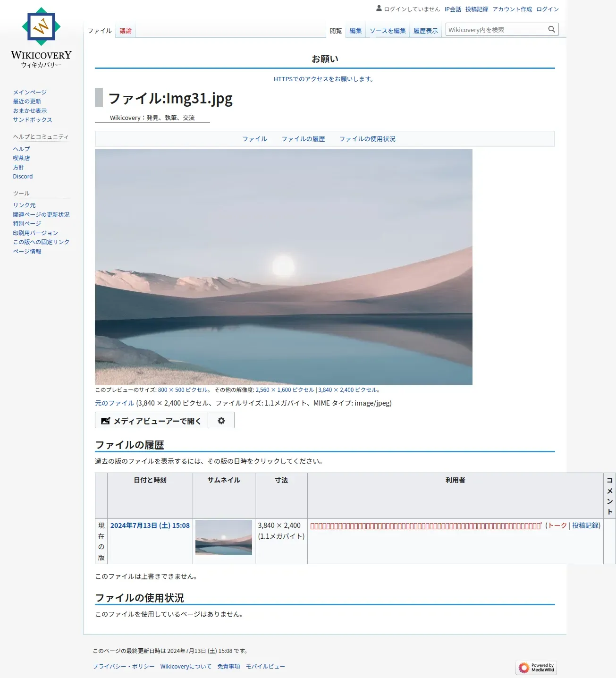Image resolution: width=616 pixels, height=678 pixels.
Task: Click the red uploader username link
Action: tap(426, 525)
